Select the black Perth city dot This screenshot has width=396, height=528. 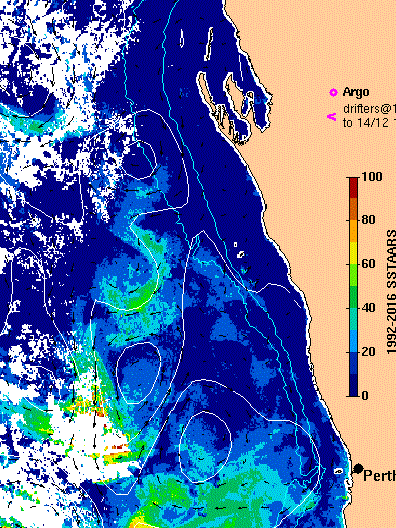click(x=359, y=468)
